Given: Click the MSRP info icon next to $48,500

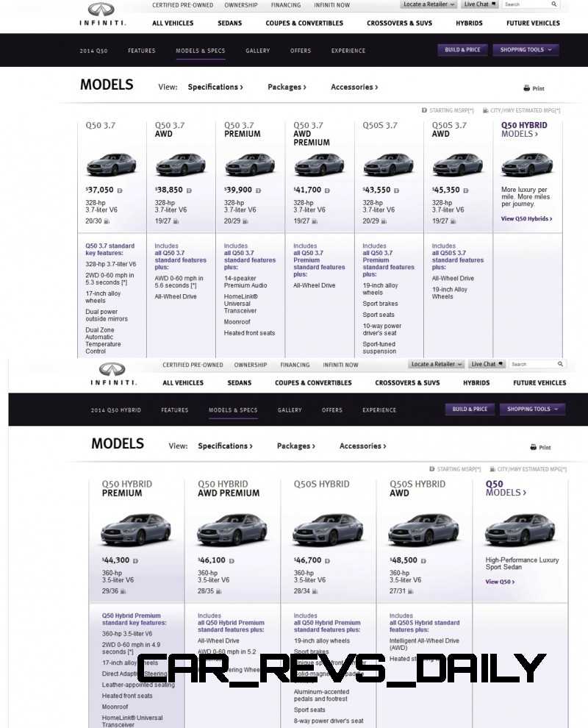Looking at the screenshot, I should click(423, 561).
